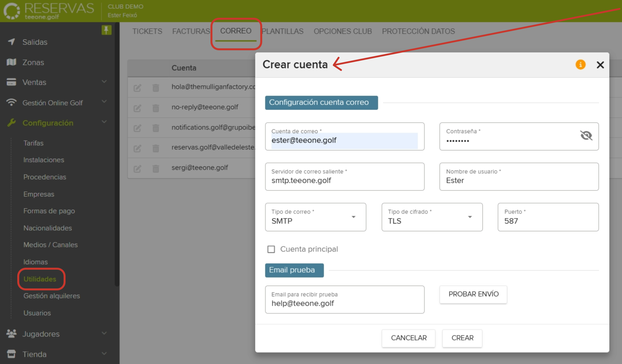Delete the no-reply@teeone.golf account

coord(155,108)
